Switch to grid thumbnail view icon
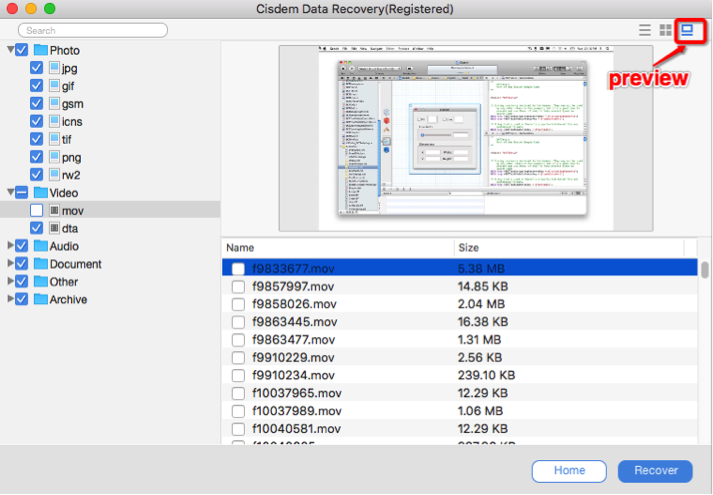The width and height of the screenshot is (713, 495). tap(665, 30)
